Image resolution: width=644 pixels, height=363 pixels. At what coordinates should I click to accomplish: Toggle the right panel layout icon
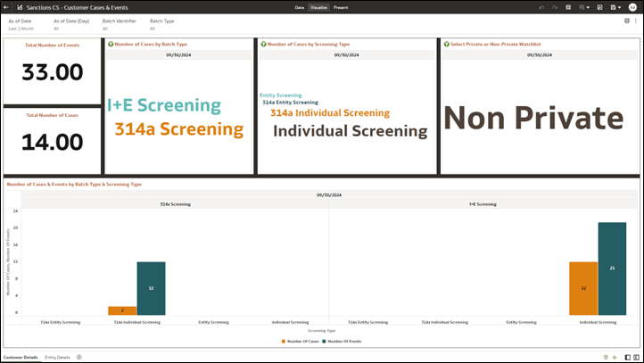pyautogui.click(x=636, y=358)
